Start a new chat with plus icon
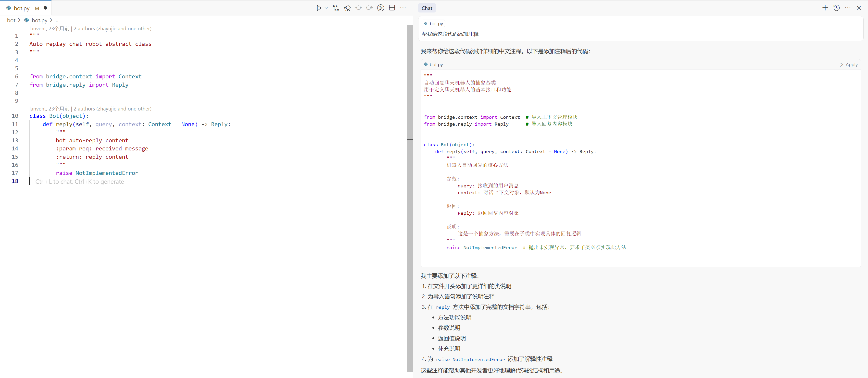Viewport: 868px width, 378px height. 825,8
